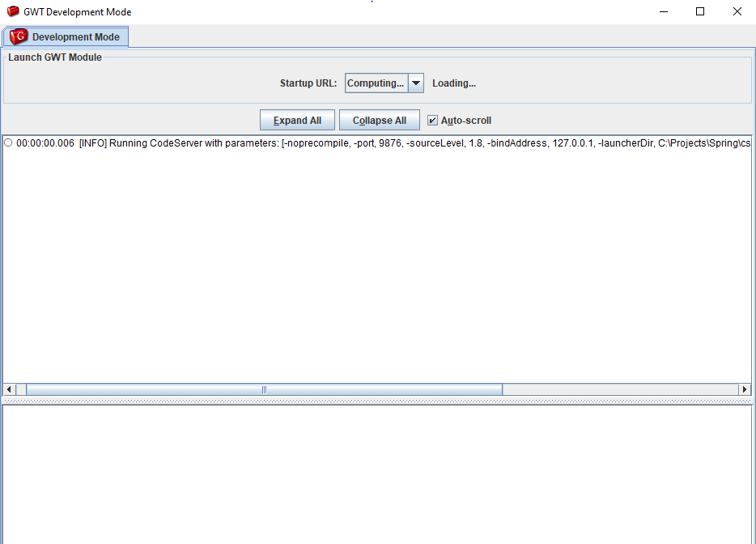Image resolution: width=756 pixels, height=544 pixels.
Task: Toggle the Auto-scroll checkbox
Action: point(433,121)
